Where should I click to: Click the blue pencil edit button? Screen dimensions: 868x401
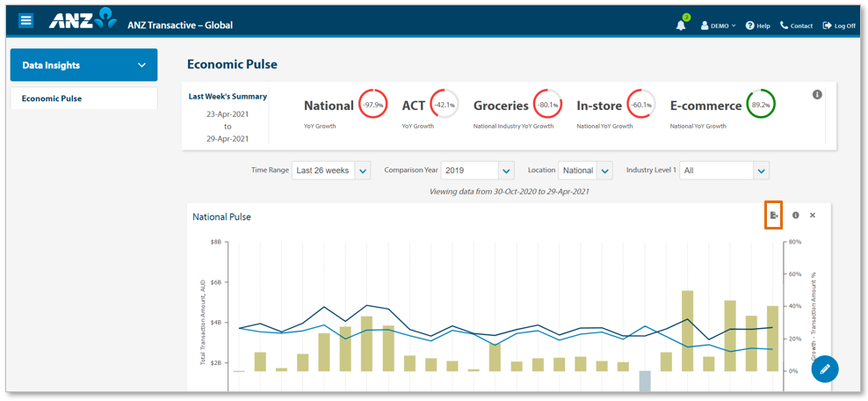point(825,368)
